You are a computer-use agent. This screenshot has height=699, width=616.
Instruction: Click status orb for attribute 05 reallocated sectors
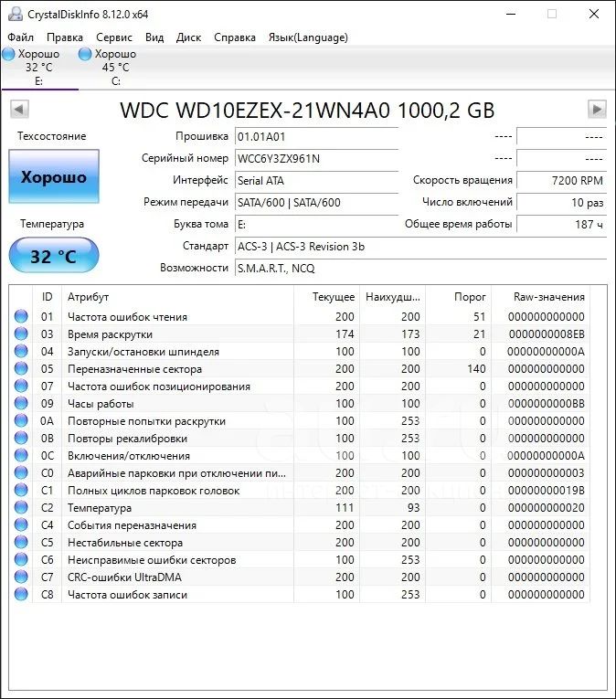[21, 368]
